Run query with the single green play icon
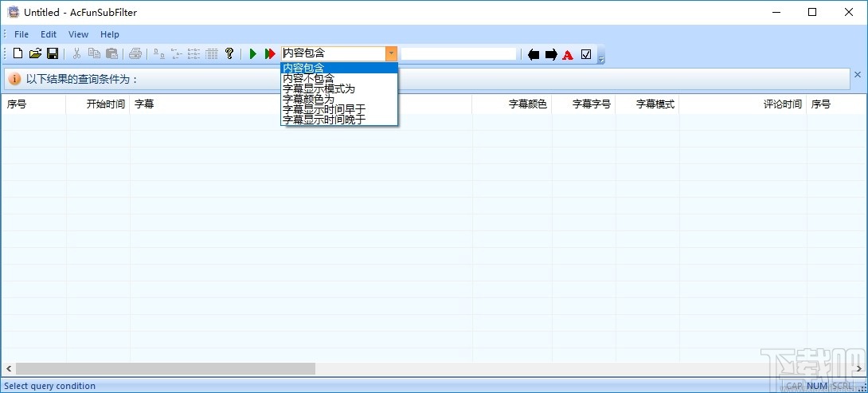This screenshot has height=393, width=868. [x=253, y=53]
